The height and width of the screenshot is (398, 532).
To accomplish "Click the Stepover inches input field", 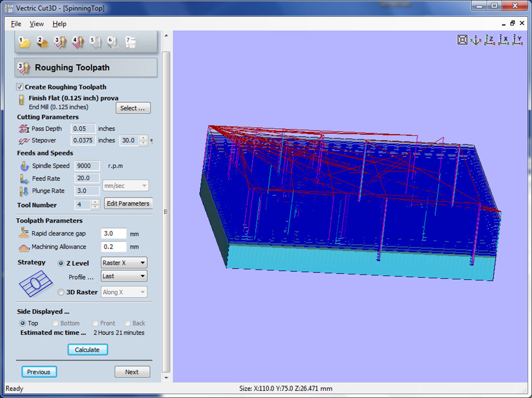I will (83, 140).
